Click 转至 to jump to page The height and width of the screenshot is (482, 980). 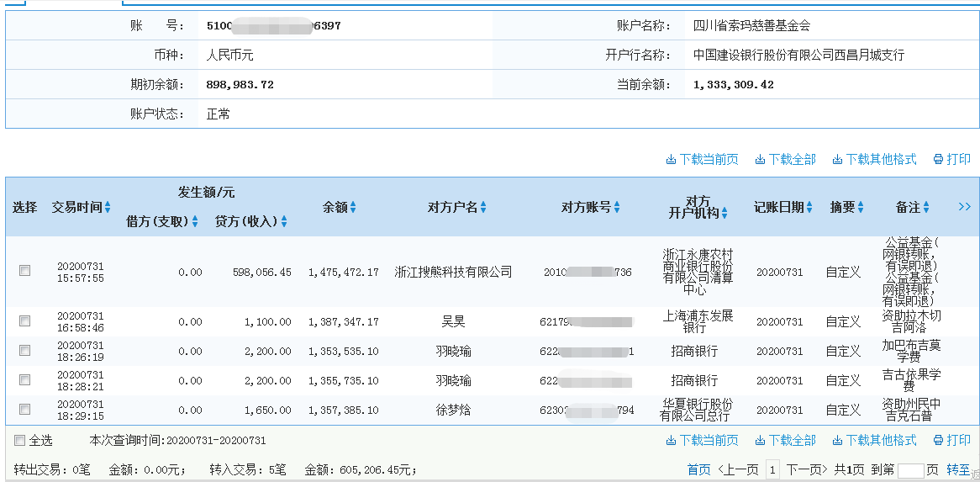958,470
